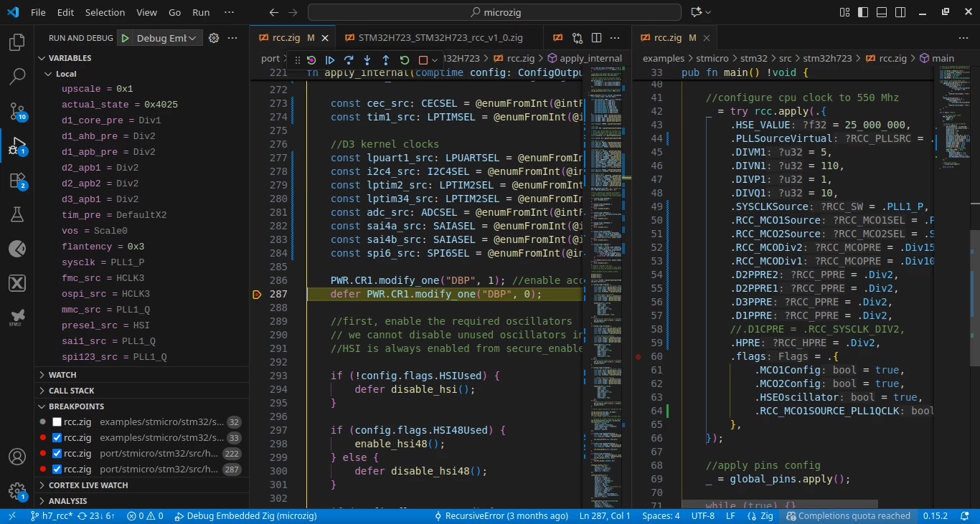Image resolution: width=980 pixels, height=524 pixels.
Task: Enable breakpoint checkbox for rcc.zig line 32
Action: [x=57, y=422]
